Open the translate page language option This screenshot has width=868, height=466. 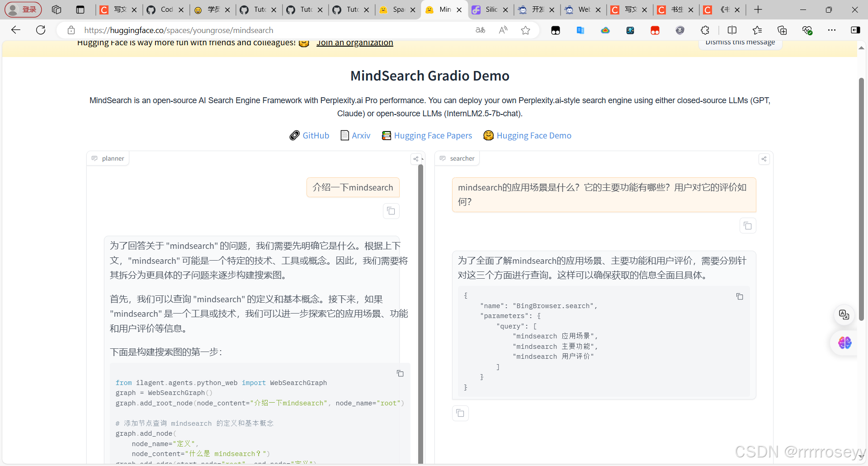(x=480, y=30)
